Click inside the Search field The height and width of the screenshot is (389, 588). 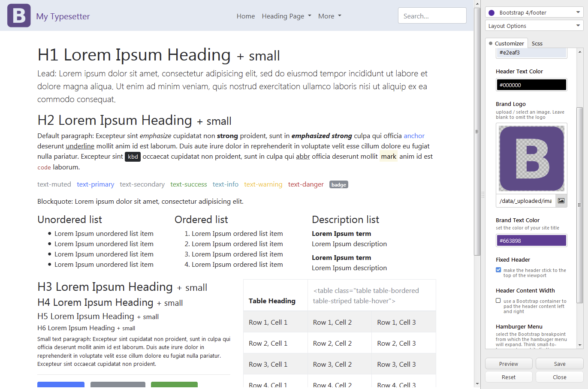click(432, 15)
